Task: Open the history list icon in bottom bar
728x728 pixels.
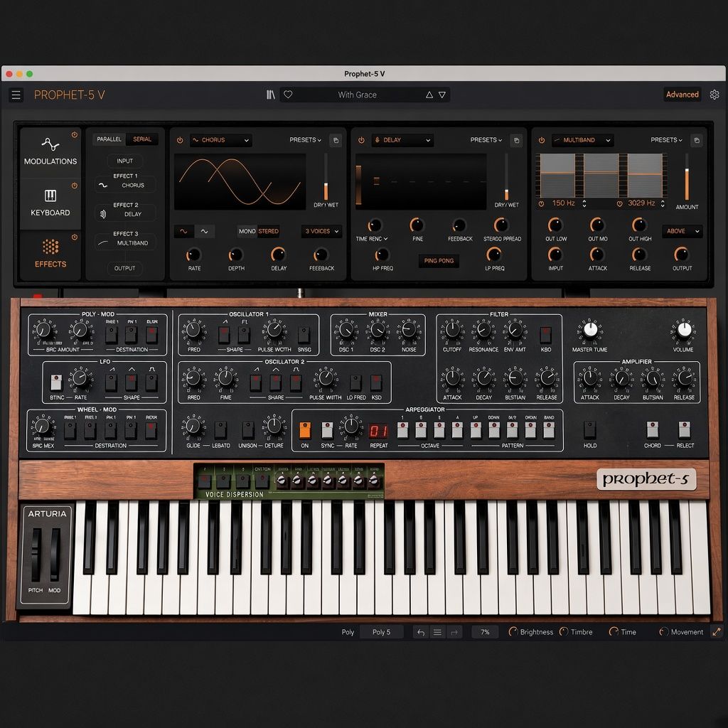Action: pyautogui.click(x=437, y=632)
